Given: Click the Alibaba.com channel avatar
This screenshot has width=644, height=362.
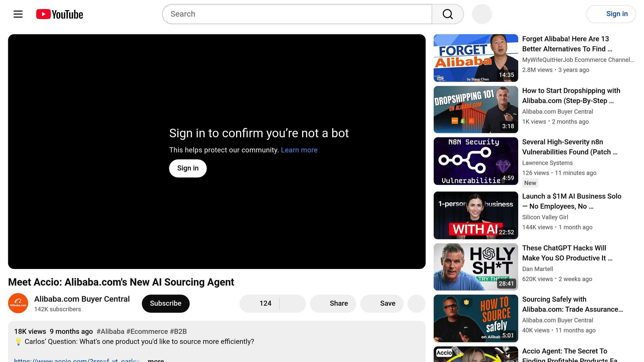Looking at the screenshot, I should [x=18, y=303].
